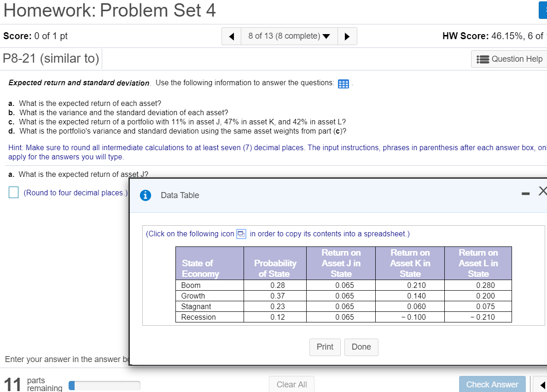Screen dimensions: 547x392
Task: Go to previous question arrow
Action: point(232,36)
